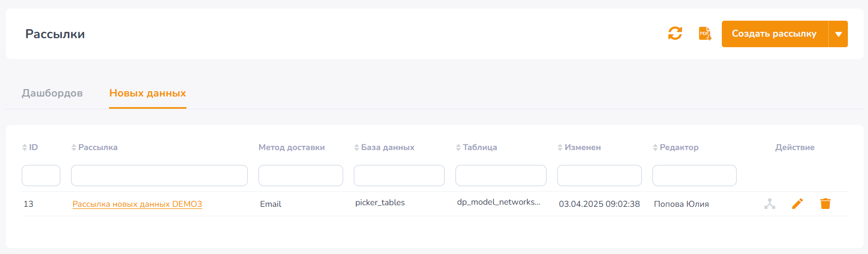
Task: Focus the ID filter field
Action: coord(41,176)
